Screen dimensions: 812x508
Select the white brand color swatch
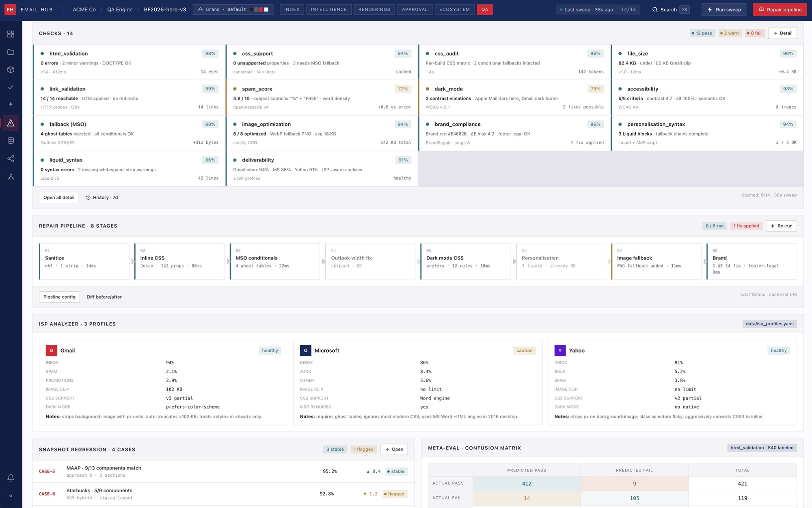point(266,9)
